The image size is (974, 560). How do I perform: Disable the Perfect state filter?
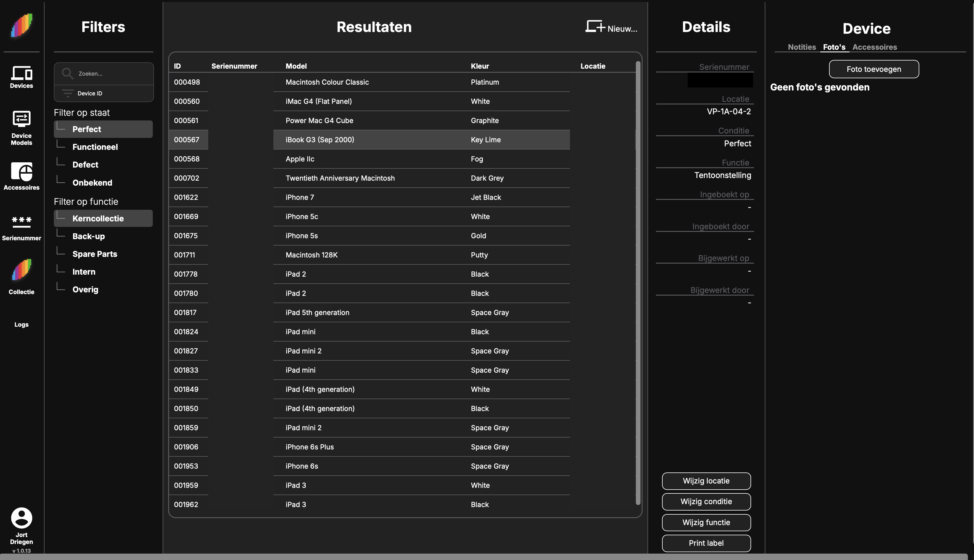pos(103,129)
